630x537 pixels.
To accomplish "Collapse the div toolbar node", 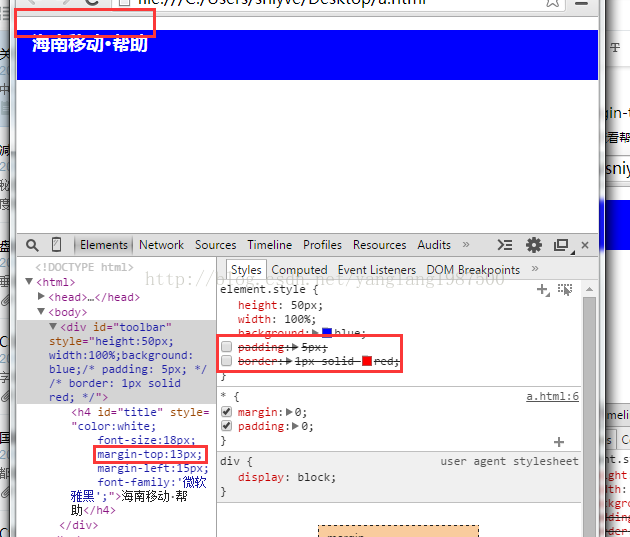I will click(x=53, y=327).
